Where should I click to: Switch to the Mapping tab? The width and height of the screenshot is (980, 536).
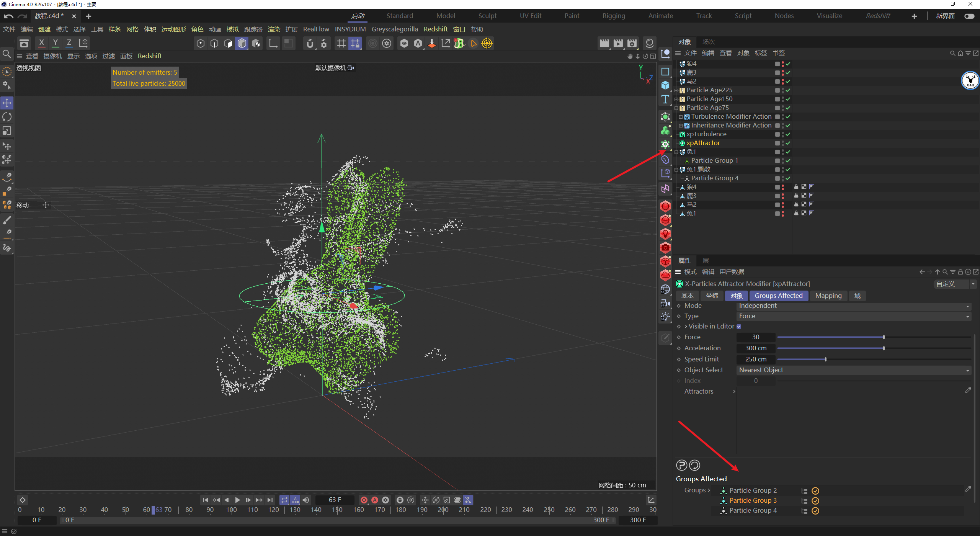click(x=828, y=296)
